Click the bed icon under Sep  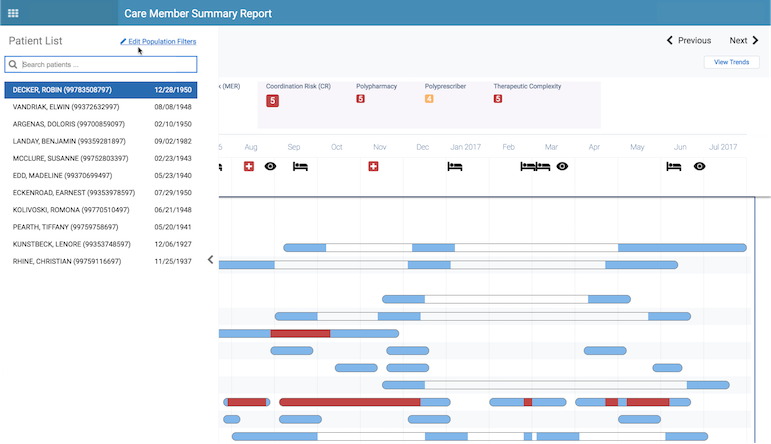[300, 167]
